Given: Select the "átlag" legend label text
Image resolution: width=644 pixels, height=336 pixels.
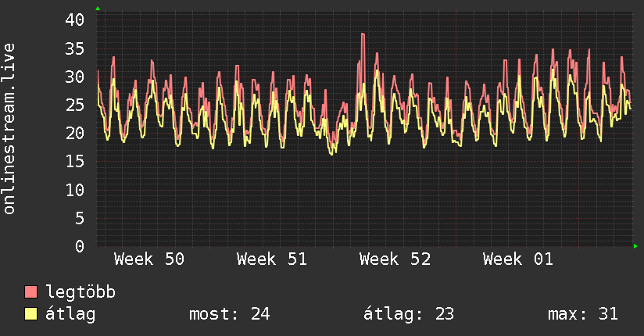Looking at the screenshot, I should (71, 314).
